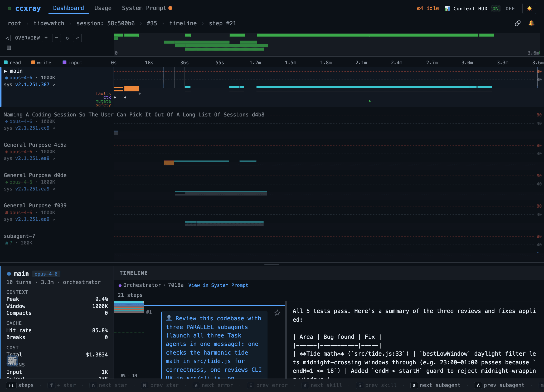Select step #21 breadcrumb
Screen dimensions: 544x392
pyautogui.click(x=222, y=23)
